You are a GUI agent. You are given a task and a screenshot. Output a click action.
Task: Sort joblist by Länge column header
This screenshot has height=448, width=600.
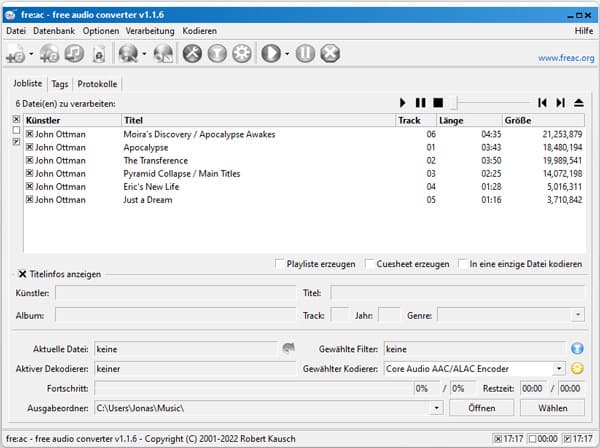tap(469, 120)
